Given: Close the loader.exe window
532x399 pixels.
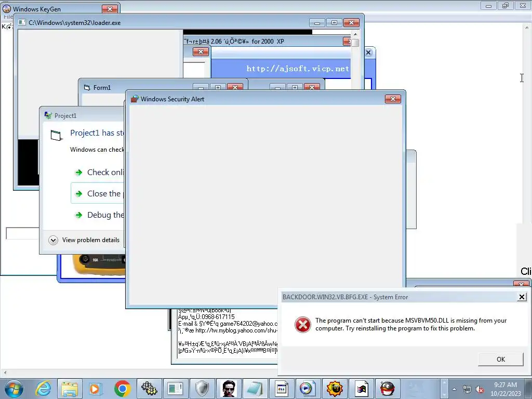Looking at the screenshot, I should 352,23.
